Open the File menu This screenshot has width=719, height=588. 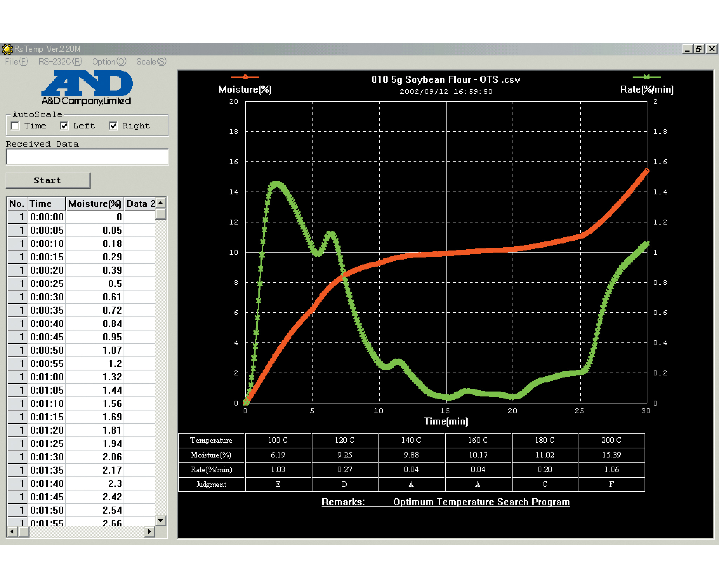pos(16,62)
